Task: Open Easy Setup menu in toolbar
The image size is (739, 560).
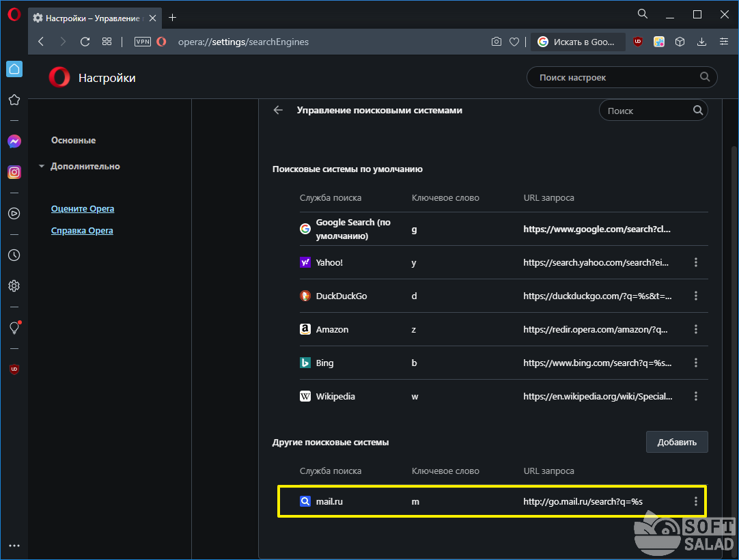Action: point(724,42)
